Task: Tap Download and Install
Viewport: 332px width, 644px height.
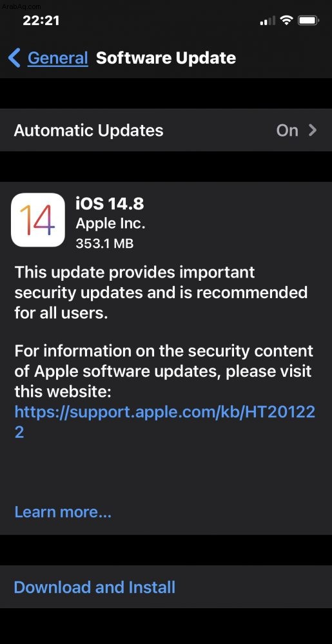Action: [x=95, y=587]
